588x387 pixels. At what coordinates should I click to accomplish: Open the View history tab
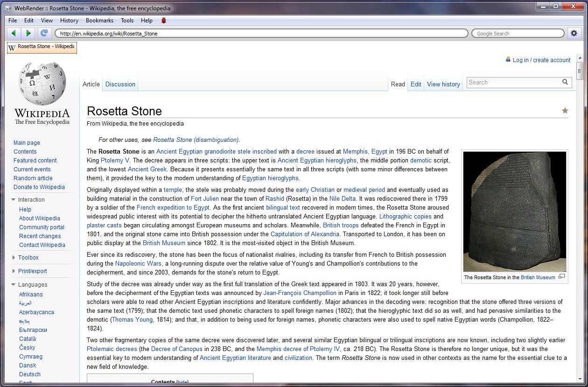coord(443,84)
